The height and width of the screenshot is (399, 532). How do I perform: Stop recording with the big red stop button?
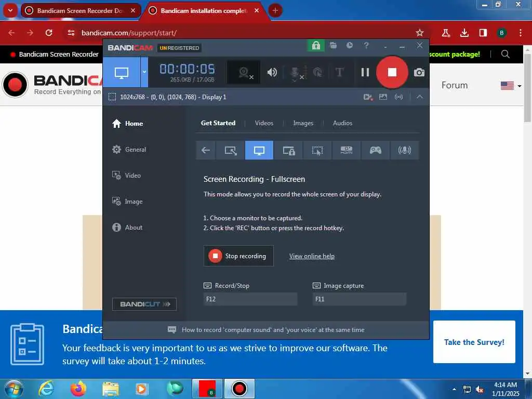click(392, 72)
